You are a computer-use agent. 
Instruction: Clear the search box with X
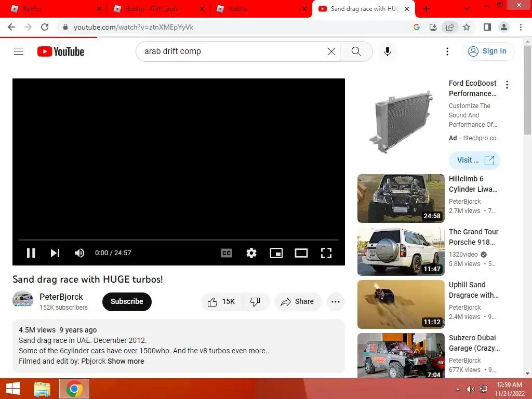click(331, 51)
